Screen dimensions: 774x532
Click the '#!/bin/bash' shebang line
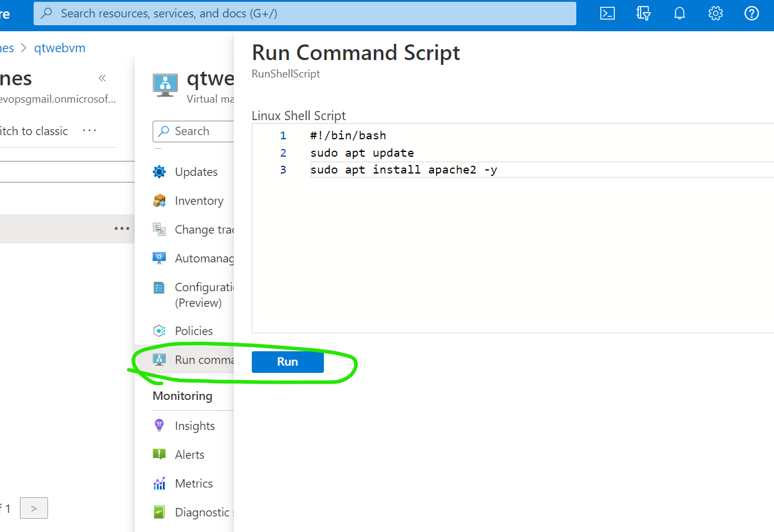349,135
